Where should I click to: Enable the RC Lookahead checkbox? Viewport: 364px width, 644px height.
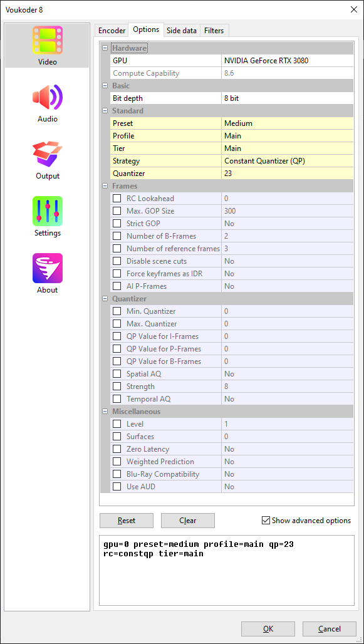coord(117,199)
